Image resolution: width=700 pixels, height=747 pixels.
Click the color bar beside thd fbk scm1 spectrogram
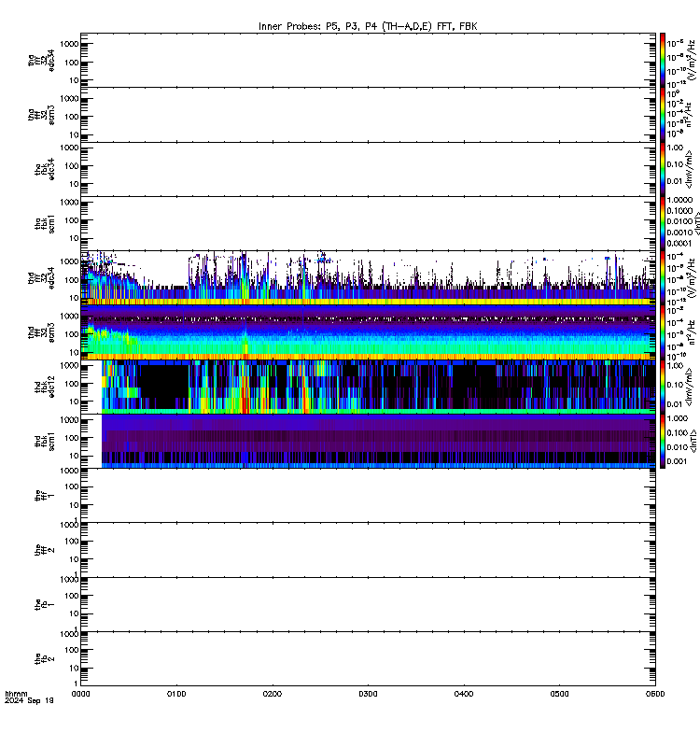pyautogui.click(x=663, y=442)
